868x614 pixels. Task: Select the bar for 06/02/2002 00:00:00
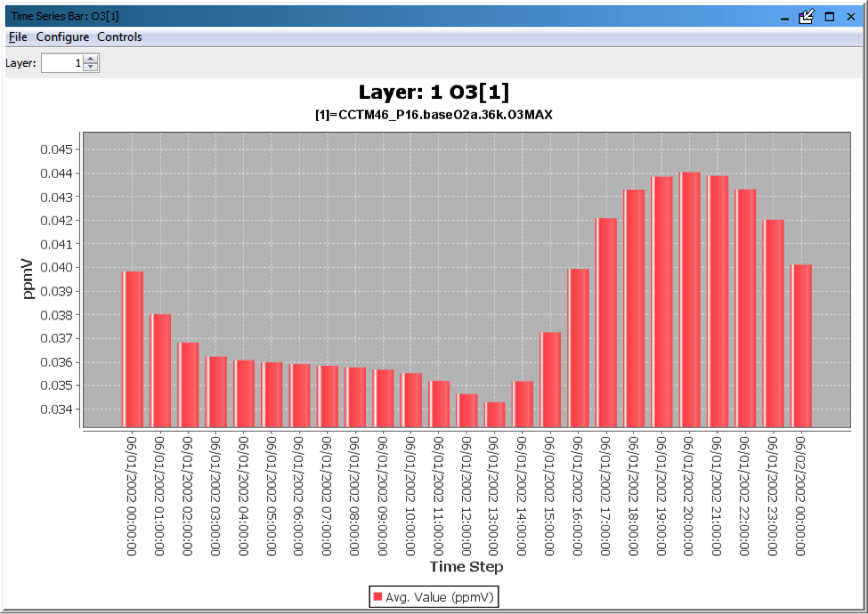tap(801, 346)
